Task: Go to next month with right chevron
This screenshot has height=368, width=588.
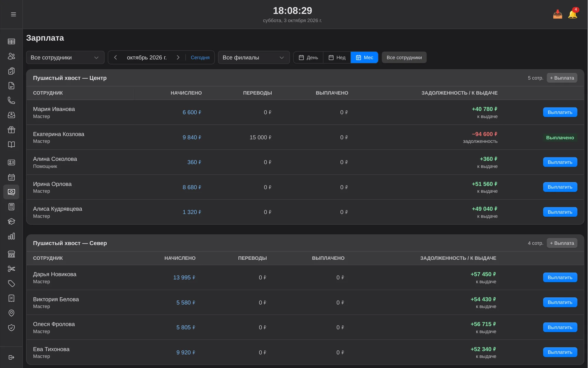Action: [x=178, y=57]
